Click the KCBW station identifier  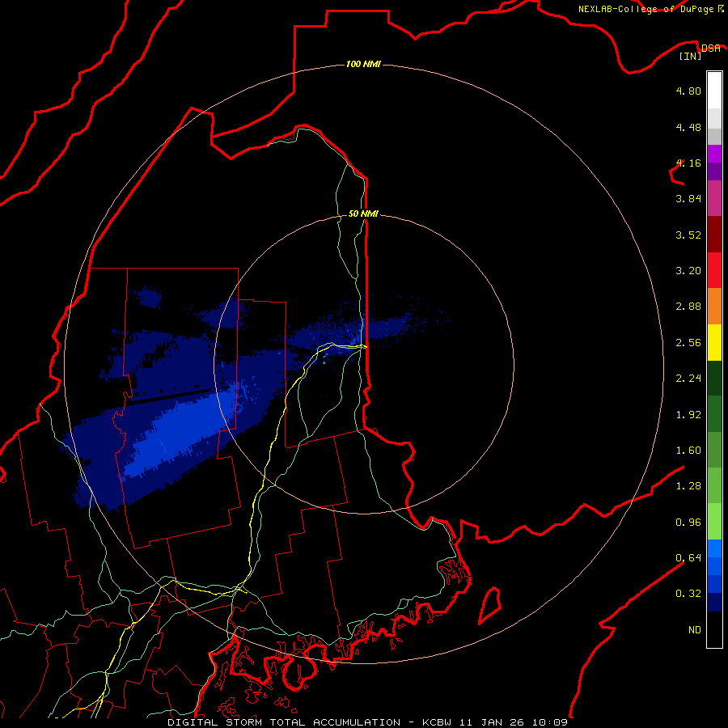point(437,722)
